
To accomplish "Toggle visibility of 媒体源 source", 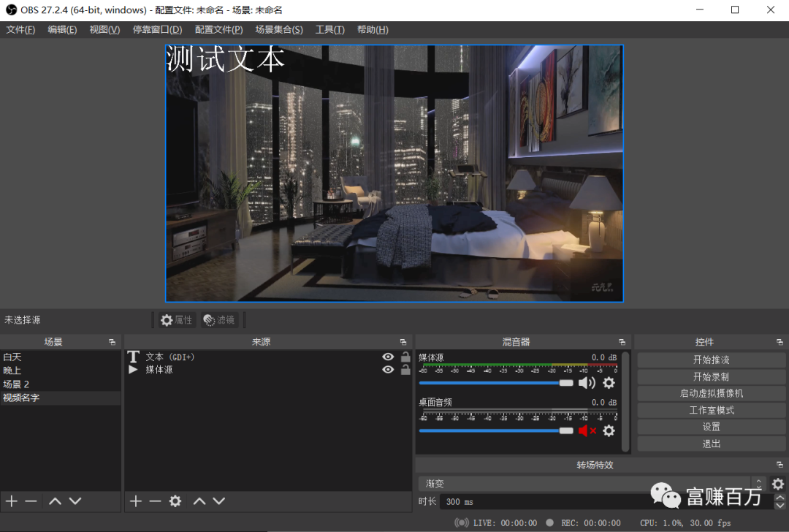I will point(388,370).
